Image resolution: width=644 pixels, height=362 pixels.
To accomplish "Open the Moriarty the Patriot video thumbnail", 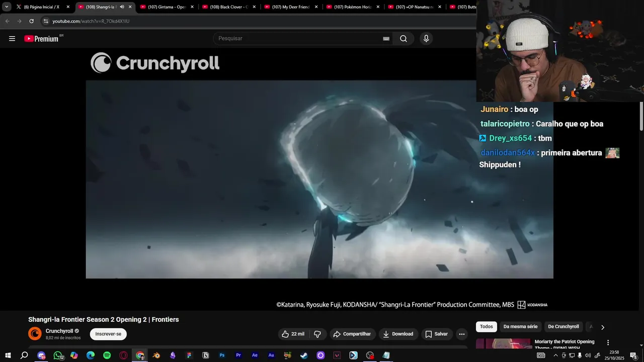I will (x=504, y=344).
